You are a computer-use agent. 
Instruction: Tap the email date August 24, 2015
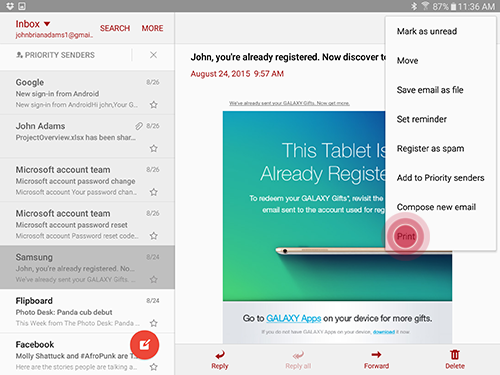(237, 74)
